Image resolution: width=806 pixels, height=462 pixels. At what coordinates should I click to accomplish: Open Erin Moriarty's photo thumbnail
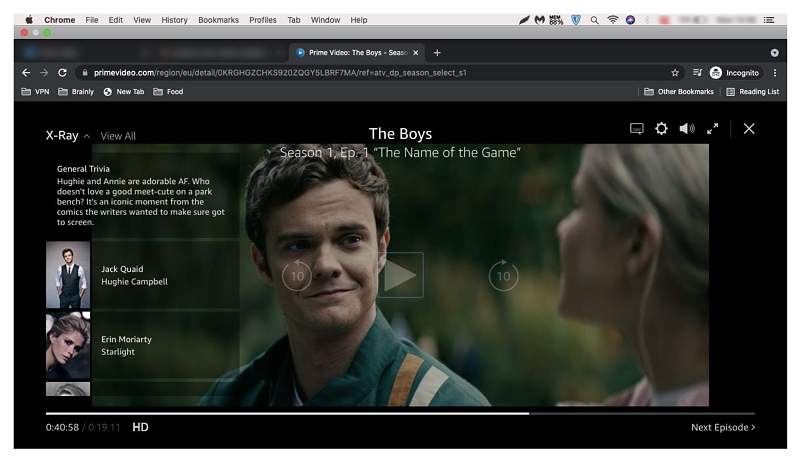point(68,345)
